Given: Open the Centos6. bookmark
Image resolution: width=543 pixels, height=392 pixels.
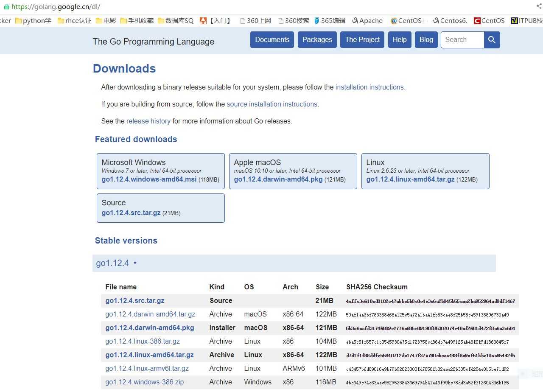Looking at the screenshot, I should (450, 20).
